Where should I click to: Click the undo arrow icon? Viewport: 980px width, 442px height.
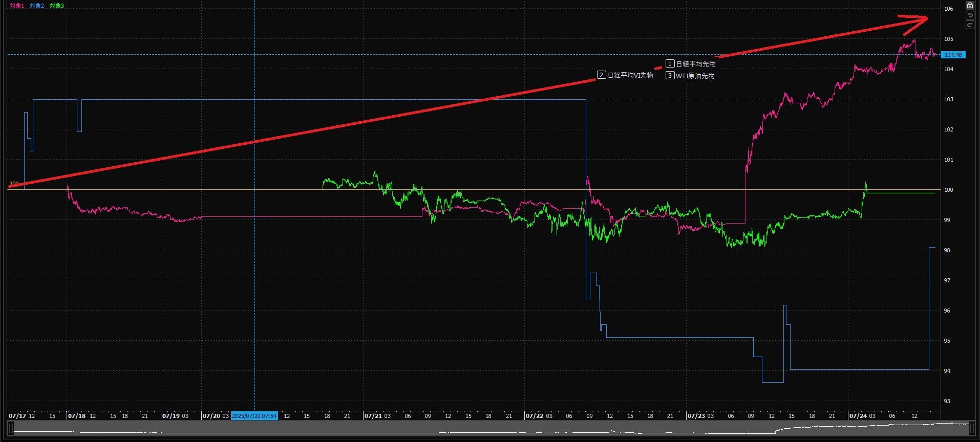[x=969, y=15]
